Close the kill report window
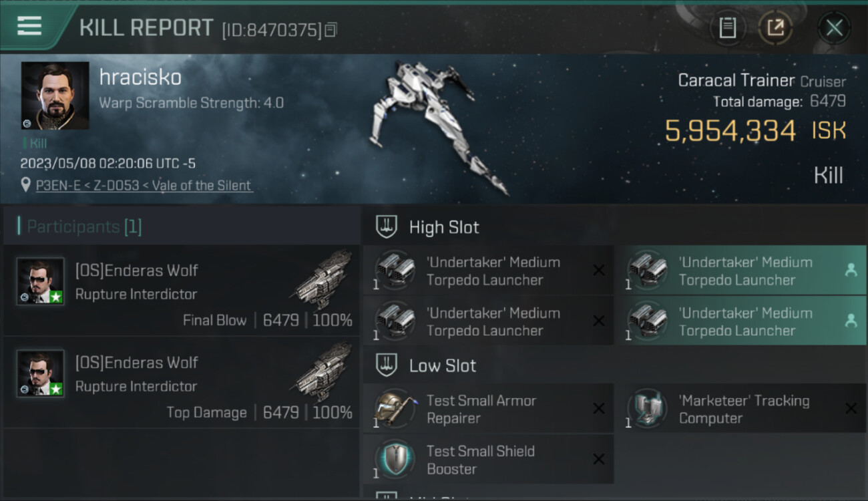Viewport: 868px width, 501px height. [x=834, y=28]
